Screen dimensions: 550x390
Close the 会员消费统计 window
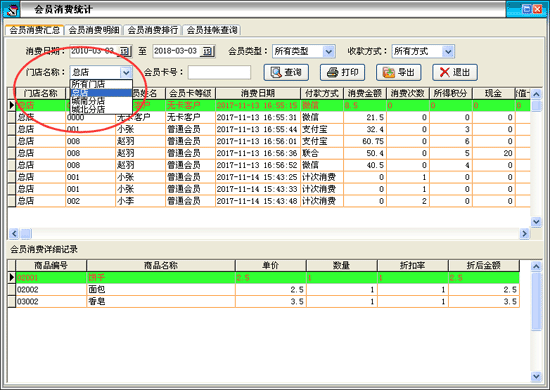coord(538,9)
